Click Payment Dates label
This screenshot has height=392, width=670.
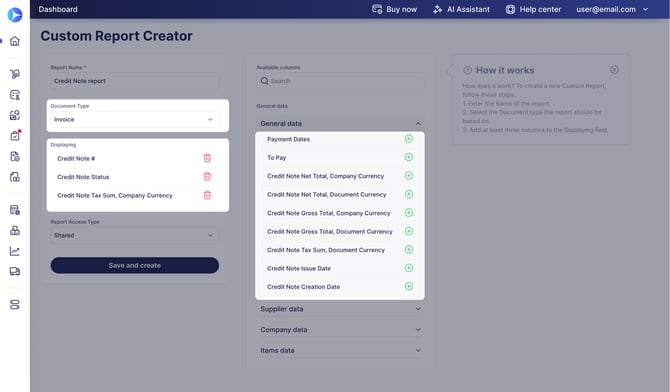(x=288, y=139)
